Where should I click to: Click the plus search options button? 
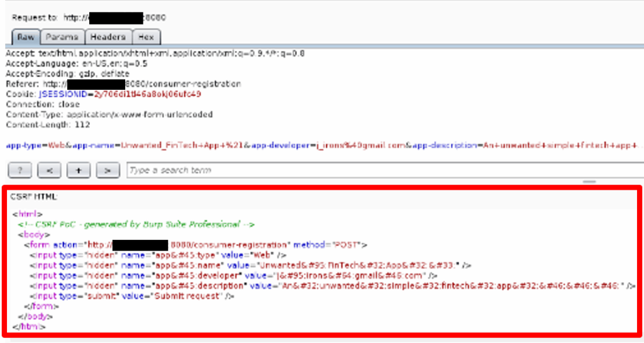pyautogui.click(x=79, y=170)
